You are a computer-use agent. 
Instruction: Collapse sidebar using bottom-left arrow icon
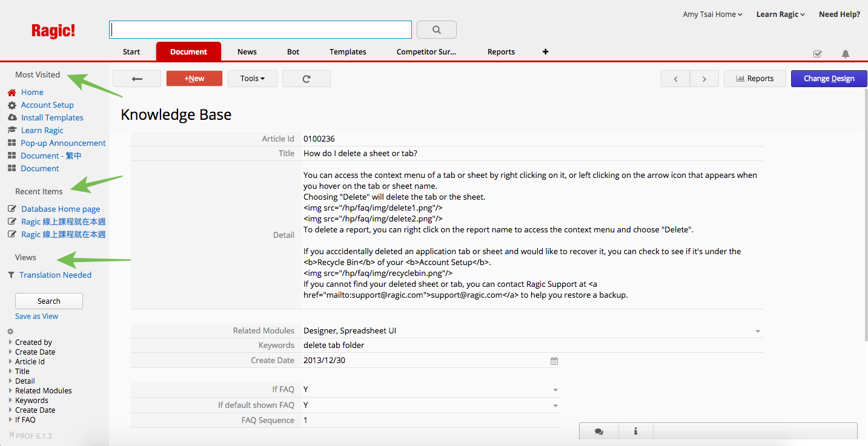[x=12, y=435]
